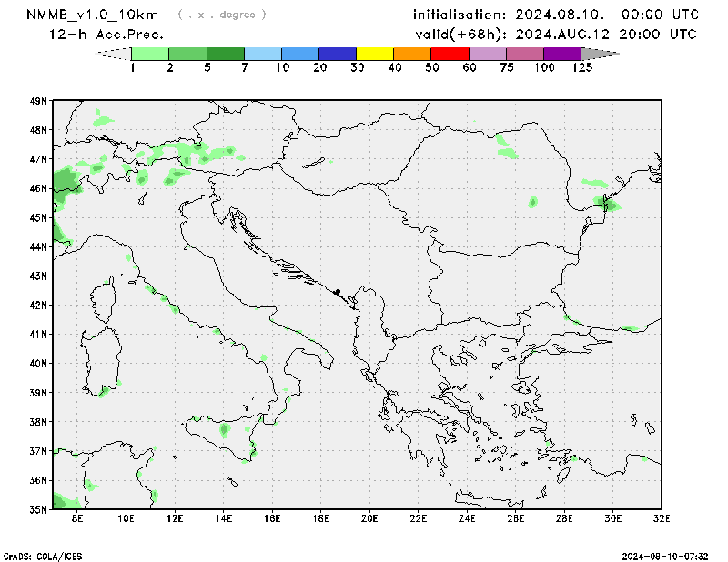Click the GrADS: COLA/IGES credit text
This screenshot has width=728, height=562.
coord(41,555)
